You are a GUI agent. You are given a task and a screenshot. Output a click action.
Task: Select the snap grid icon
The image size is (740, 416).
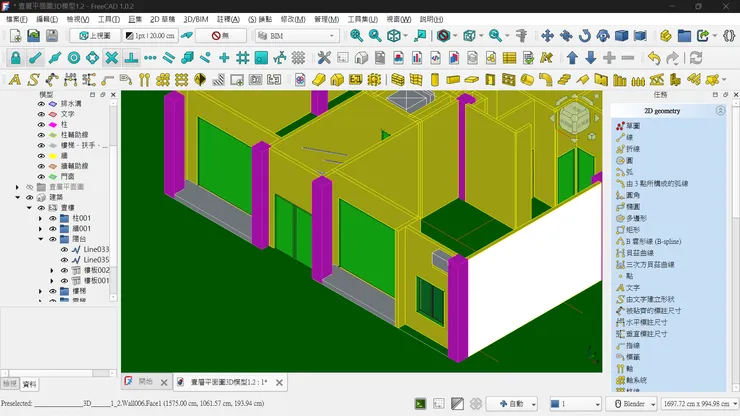241,58
